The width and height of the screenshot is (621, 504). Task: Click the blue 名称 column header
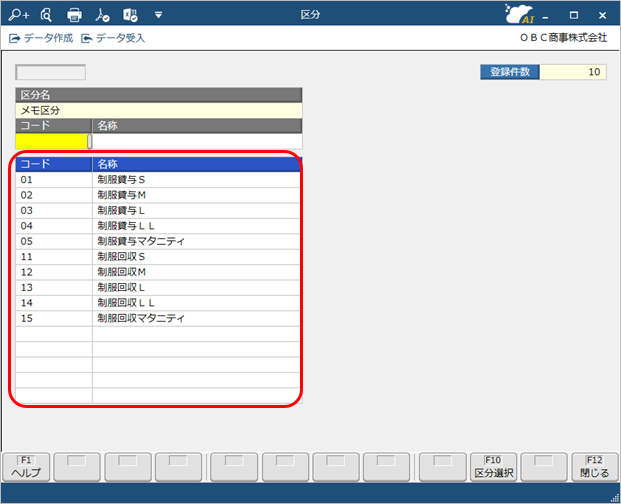pos(196,164)
